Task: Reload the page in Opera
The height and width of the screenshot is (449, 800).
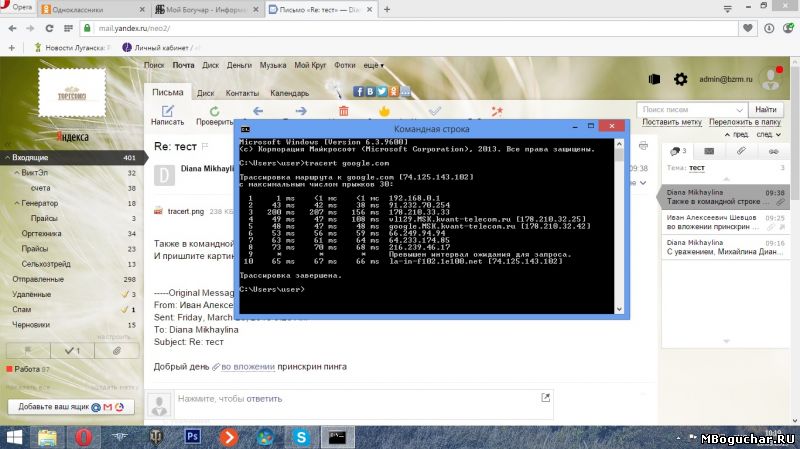Action: (49, 28)
